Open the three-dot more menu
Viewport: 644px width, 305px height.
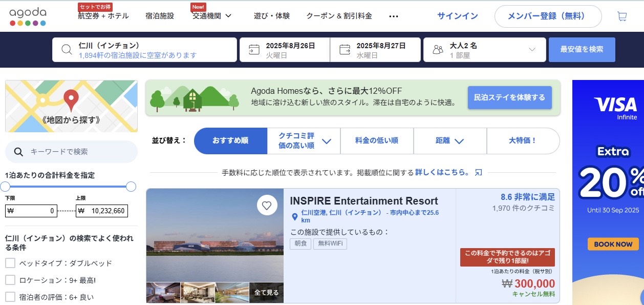393,16
